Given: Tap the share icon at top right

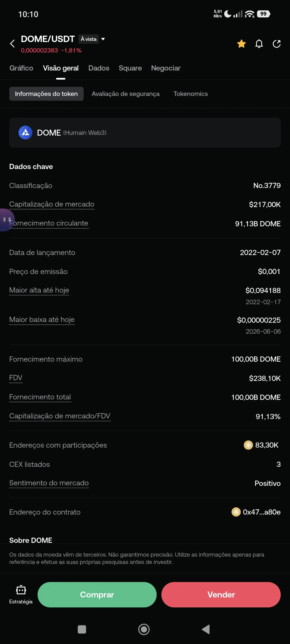Looking at the screenshot, I should click(x=276, y=44).
